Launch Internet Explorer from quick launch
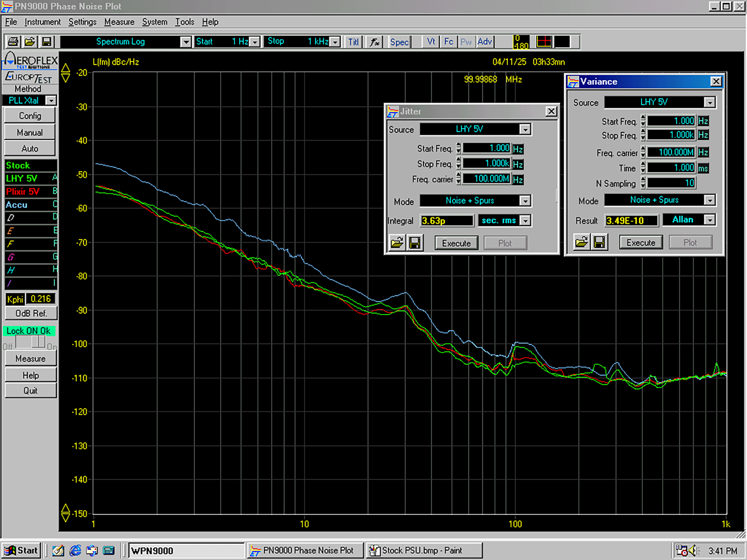This screenshot has width=747, height=560. coord(75,550)
